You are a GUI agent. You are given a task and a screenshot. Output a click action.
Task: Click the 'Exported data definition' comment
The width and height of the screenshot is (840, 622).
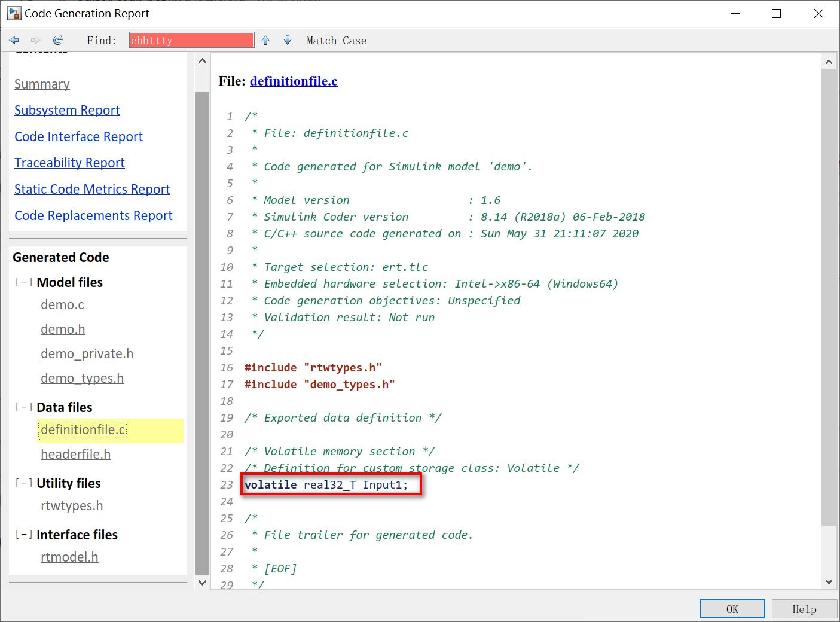point(343,417)
